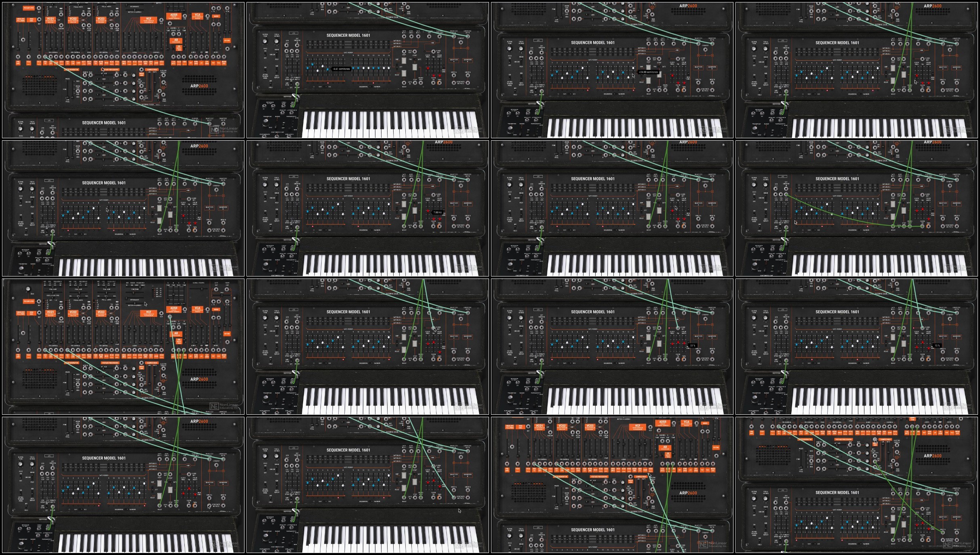
Task: Click Transpose knob in -4.61 semitones frame
Action: pyautogui.click(x=265, y=122)
